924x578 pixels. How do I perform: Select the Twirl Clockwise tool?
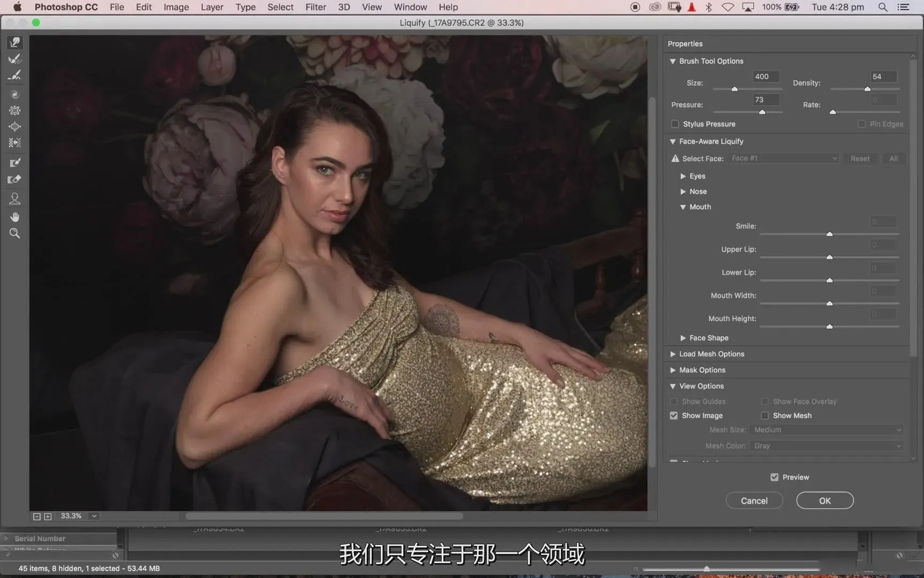(15, 95)
